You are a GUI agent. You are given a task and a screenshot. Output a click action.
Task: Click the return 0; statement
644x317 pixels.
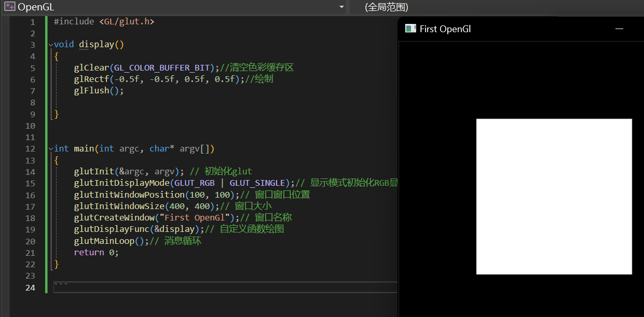(97, 253)
